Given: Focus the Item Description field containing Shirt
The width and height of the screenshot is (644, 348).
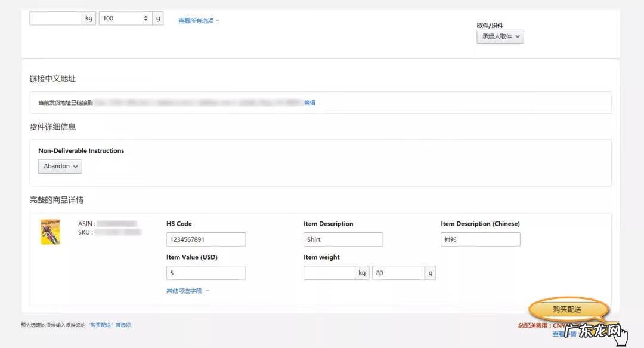Looking at the screenshot, I should click(x=343, y=239).
